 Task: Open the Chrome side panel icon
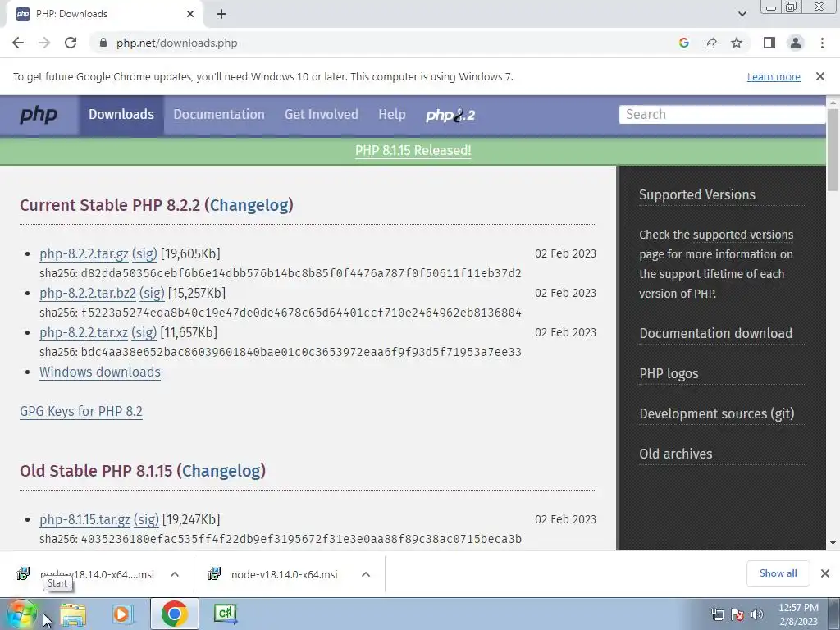tap(769, 43)
